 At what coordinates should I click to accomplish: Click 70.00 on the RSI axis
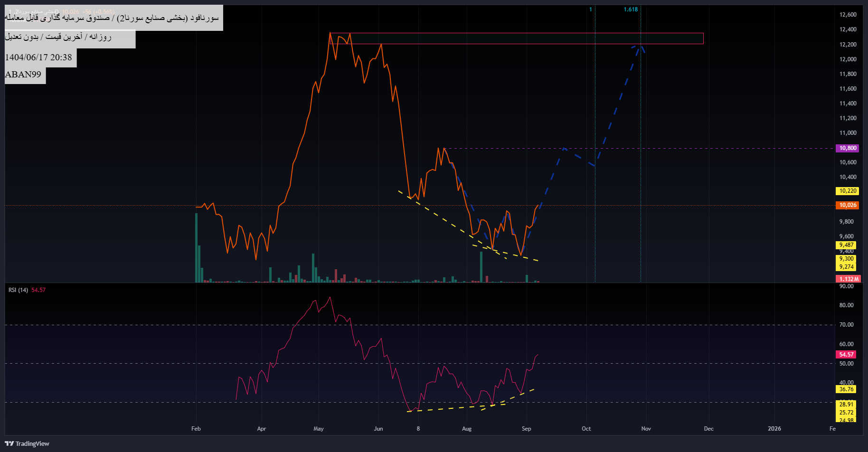(x=846, y=325)
